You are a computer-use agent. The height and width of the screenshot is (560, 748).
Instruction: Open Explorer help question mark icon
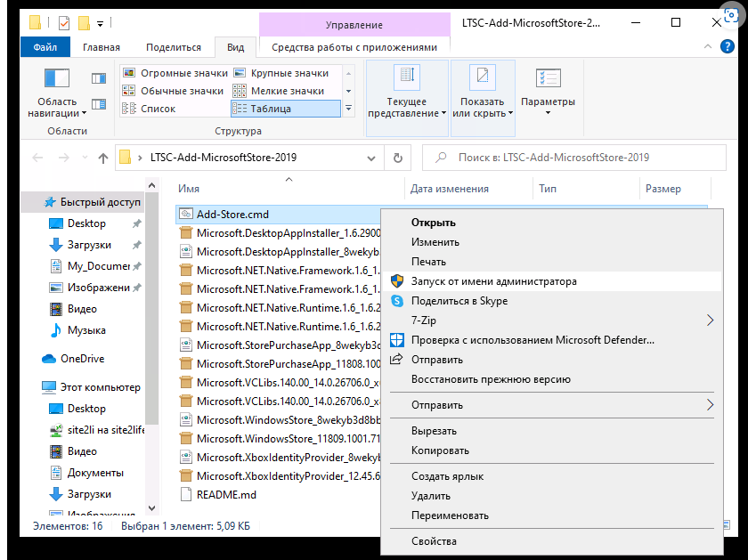pos(727,46)
